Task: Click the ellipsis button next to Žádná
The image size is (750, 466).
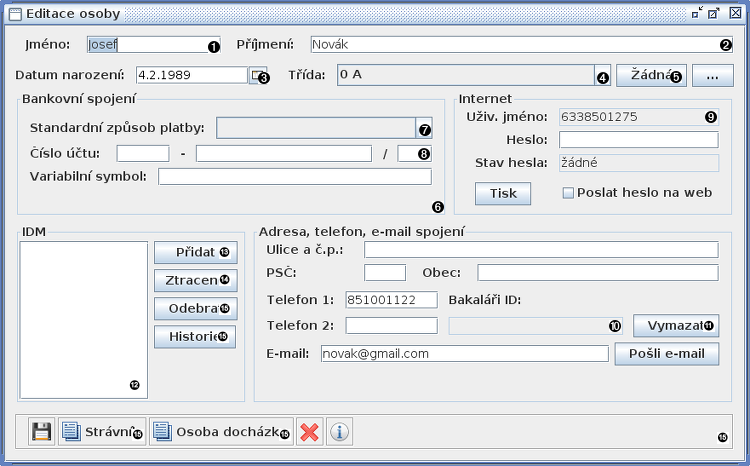Action: pyautogui.click(x=713, y=76)
